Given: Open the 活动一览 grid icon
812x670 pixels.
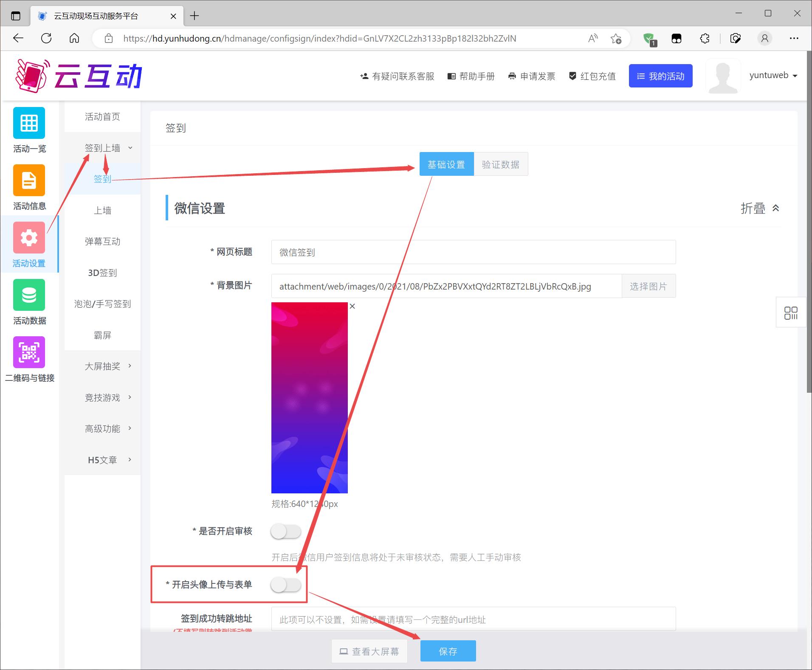Looking at the screenshot, I should tap(29, 123).
